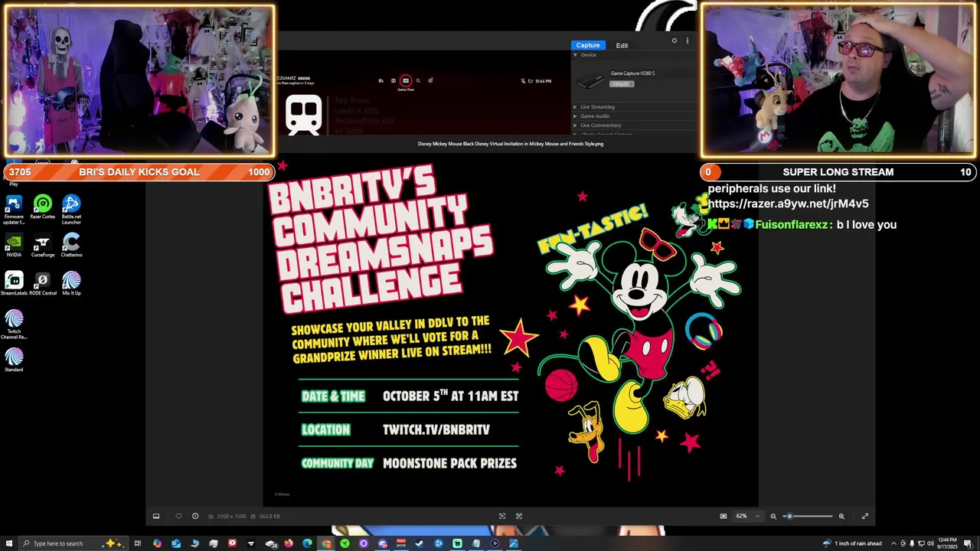Zoom in with the plus magnifier

point(841,516)
